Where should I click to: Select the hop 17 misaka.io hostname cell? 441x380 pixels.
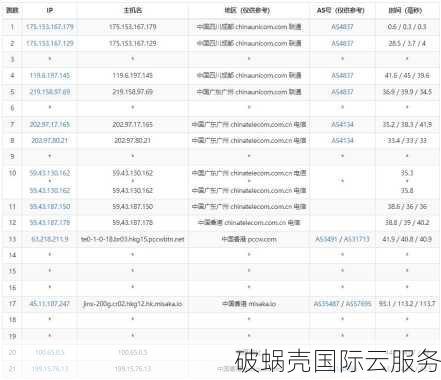point(132,304)
